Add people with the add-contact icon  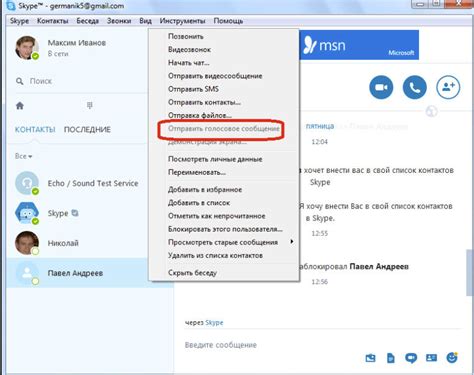pos(448,87)
